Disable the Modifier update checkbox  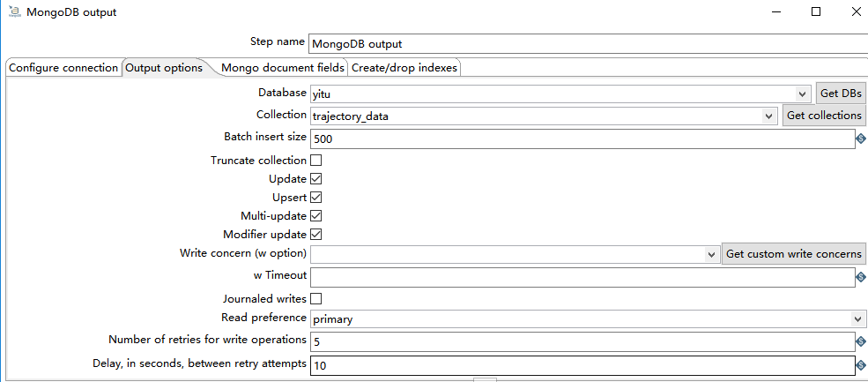tap(315, 234)
